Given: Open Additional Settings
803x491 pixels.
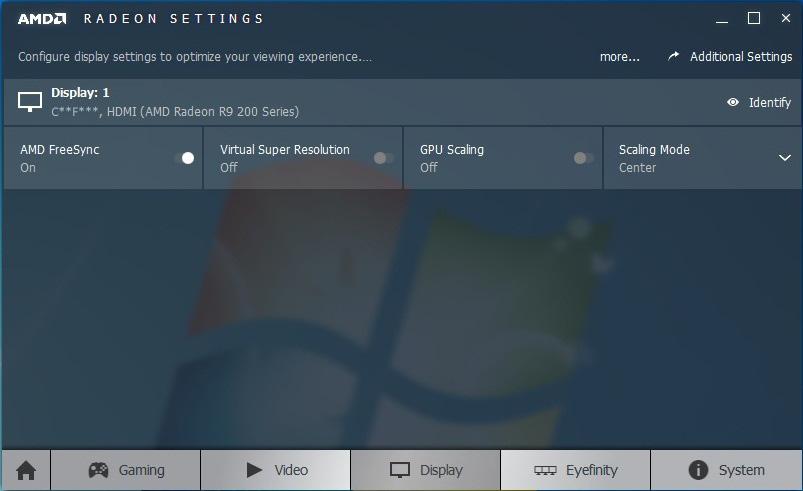Looking at the screenshot, I should pyautogui.click(x=741, y=56).
